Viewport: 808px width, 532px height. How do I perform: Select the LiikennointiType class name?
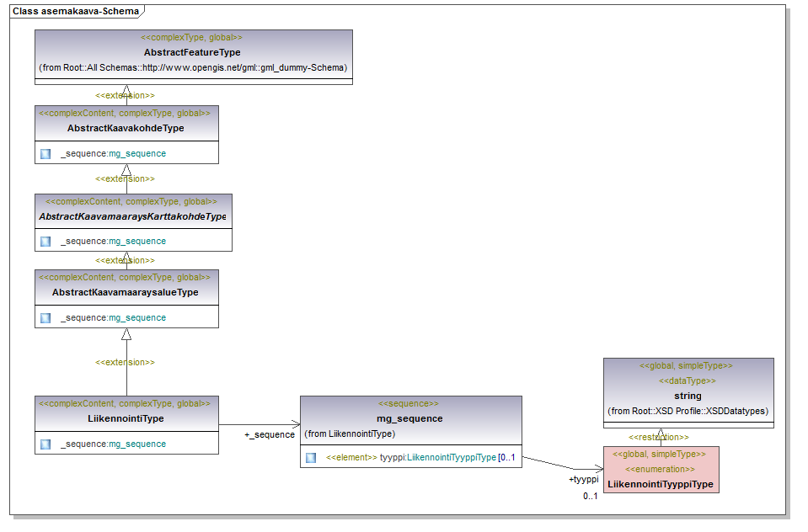[x=126, y=418]
